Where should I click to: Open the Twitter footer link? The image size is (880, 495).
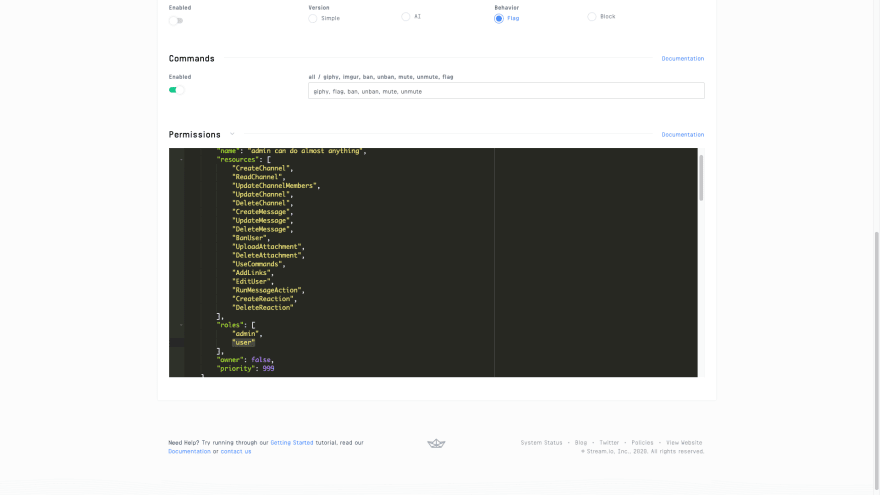(x=609, y=443)
